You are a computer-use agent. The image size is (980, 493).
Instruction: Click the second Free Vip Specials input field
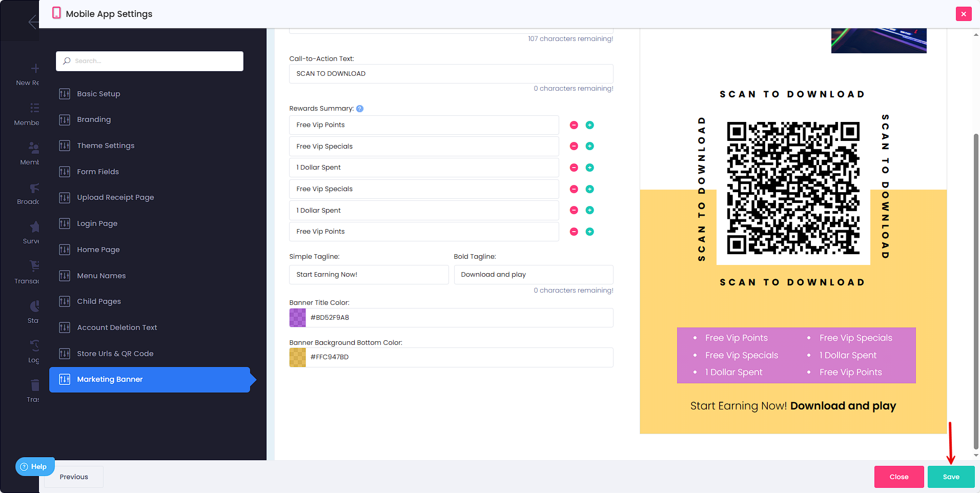coord(424,189)
